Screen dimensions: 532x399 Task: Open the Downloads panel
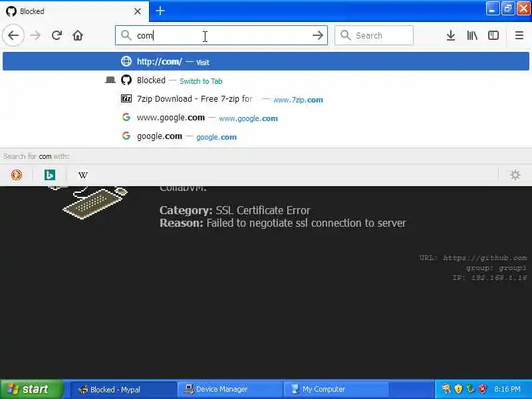(x=451, y=35)
